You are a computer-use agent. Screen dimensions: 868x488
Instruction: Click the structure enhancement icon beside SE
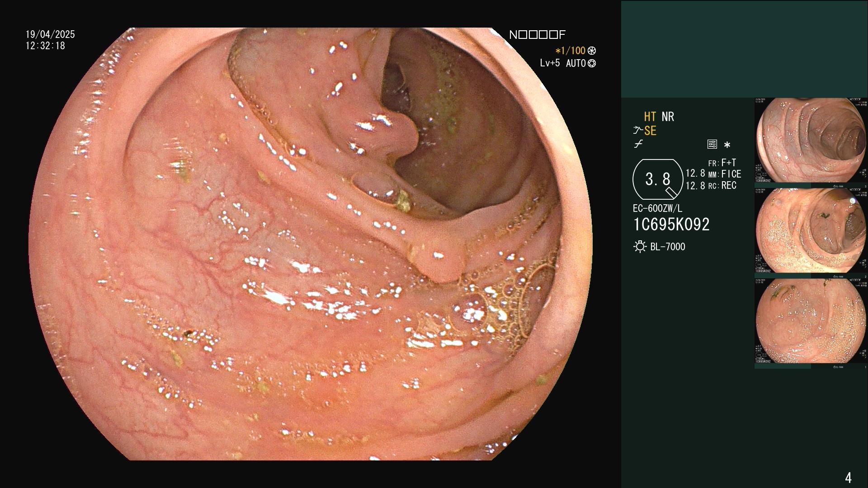click(x=638, y=131)
